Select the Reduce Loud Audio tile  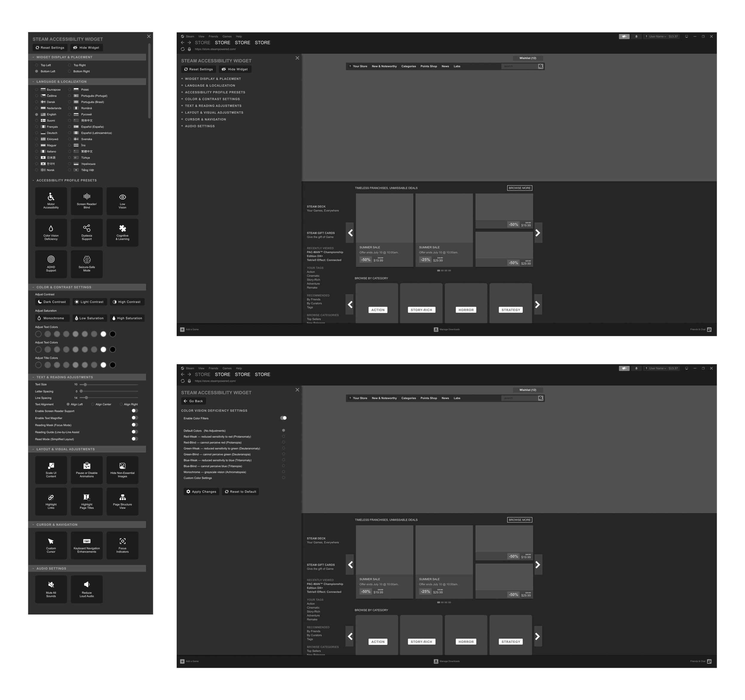(x=86, y=589)
